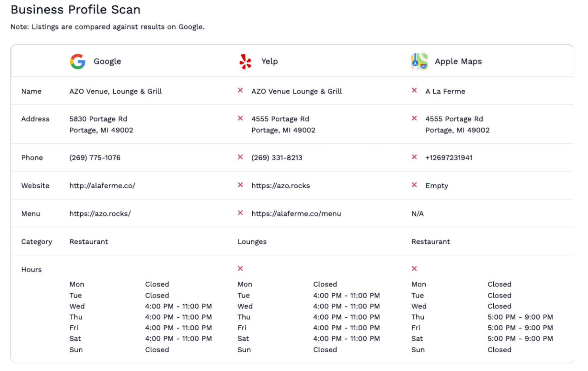Click the Apple Maps logo icon
Viewport: 588px width, 371px height.
[x=419, y=62]
